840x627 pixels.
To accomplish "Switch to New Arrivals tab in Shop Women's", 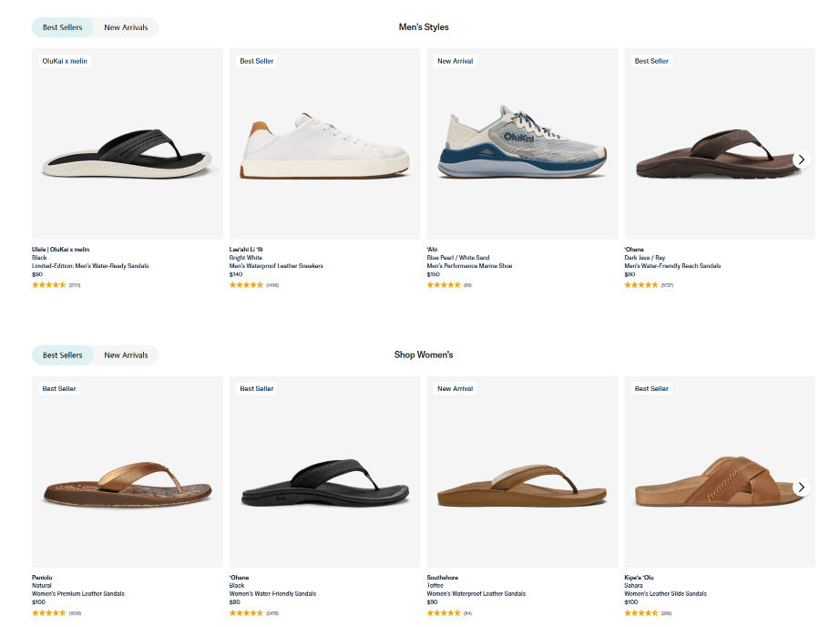I will click(x=126, y=355).
